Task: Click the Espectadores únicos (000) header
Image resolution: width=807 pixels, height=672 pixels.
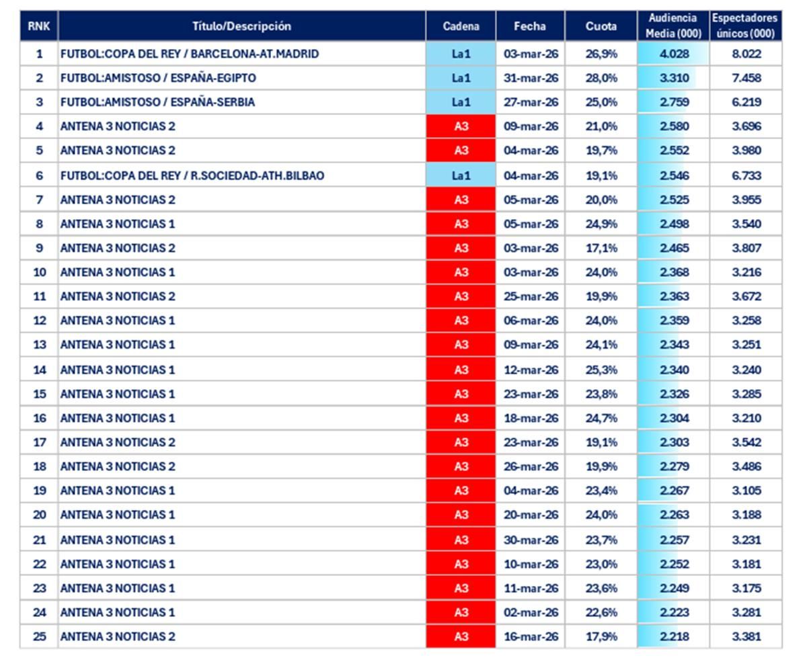Action: point(745,26)
